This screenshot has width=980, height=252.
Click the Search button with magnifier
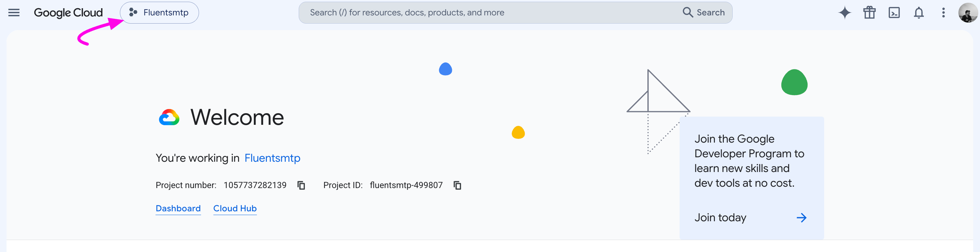click(704, 13)
